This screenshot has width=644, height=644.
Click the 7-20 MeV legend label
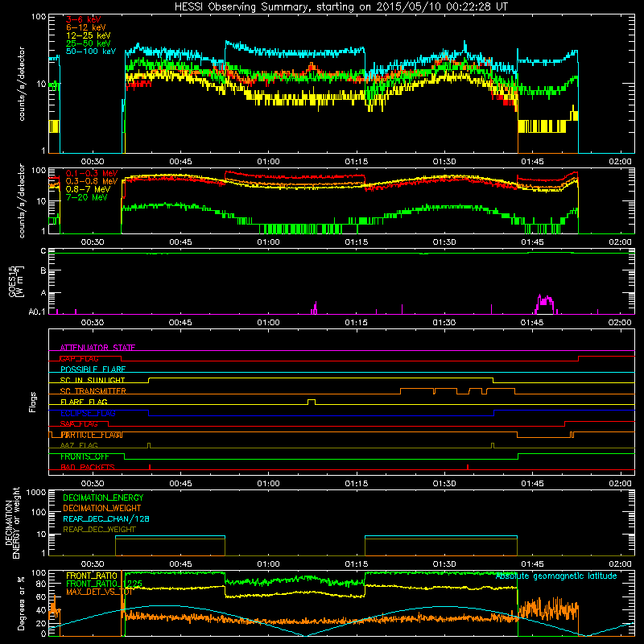pyautogui.click(x=86, y=197)
